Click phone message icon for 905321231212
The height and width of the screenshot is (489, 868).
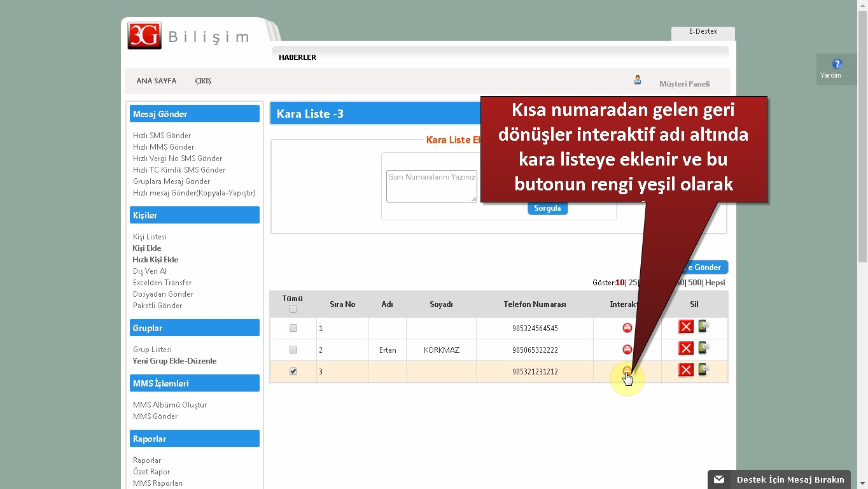pos(703,370)
